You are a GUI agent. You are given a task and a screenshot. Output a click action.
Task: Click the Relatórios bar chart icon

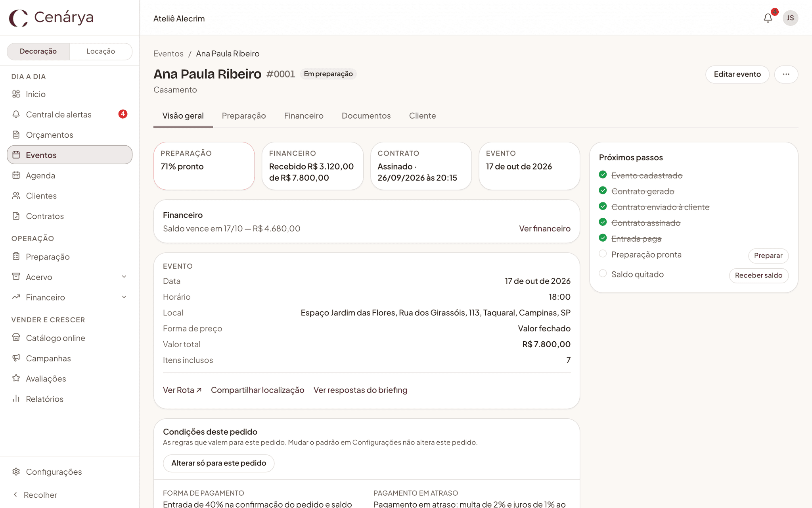16,398
